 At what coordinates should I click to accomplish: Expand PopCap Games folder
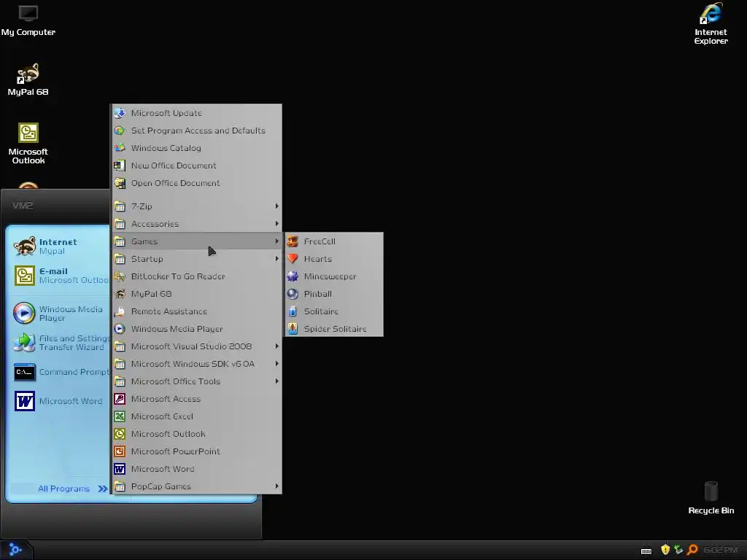pyautogui.click(x=197, y=486)
